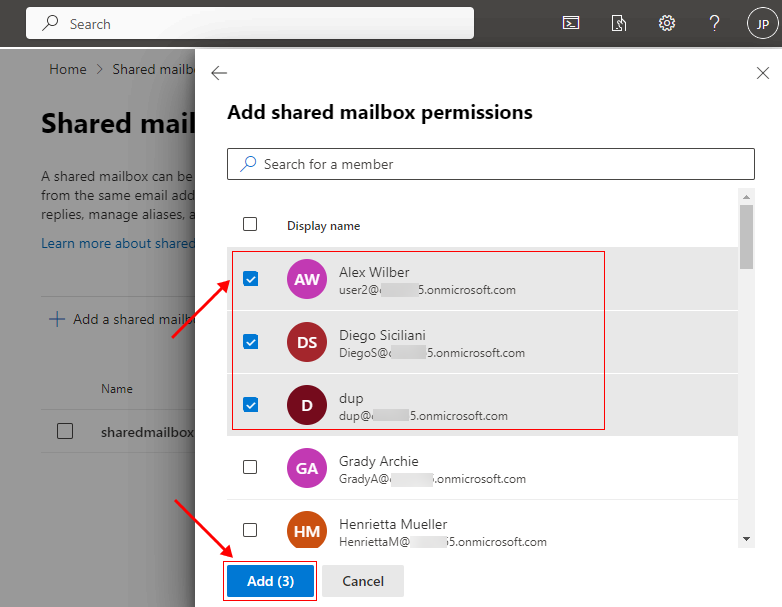Viewport: 782px width, 607px height.
Task: Uncheck the Diego Siciliani checkbox
Action: coord(251,342)
